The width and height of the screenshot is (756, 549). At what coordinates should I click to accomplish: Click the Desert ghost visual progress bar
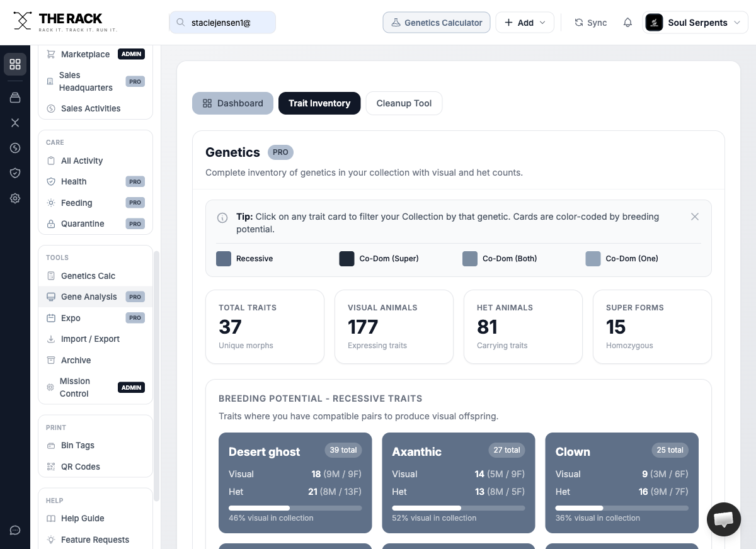[x=295, y=507]
